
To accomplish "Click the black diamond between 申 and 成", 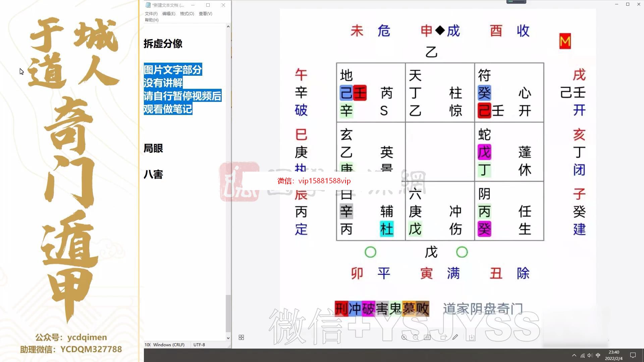I will point(440,31).
